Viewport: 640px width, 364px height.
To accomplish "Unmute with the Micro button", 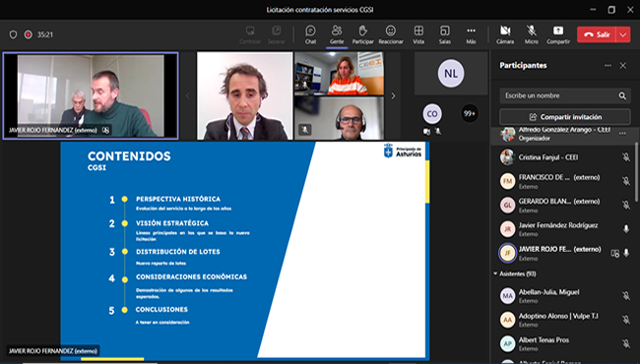I will click(x=532, y=34).
